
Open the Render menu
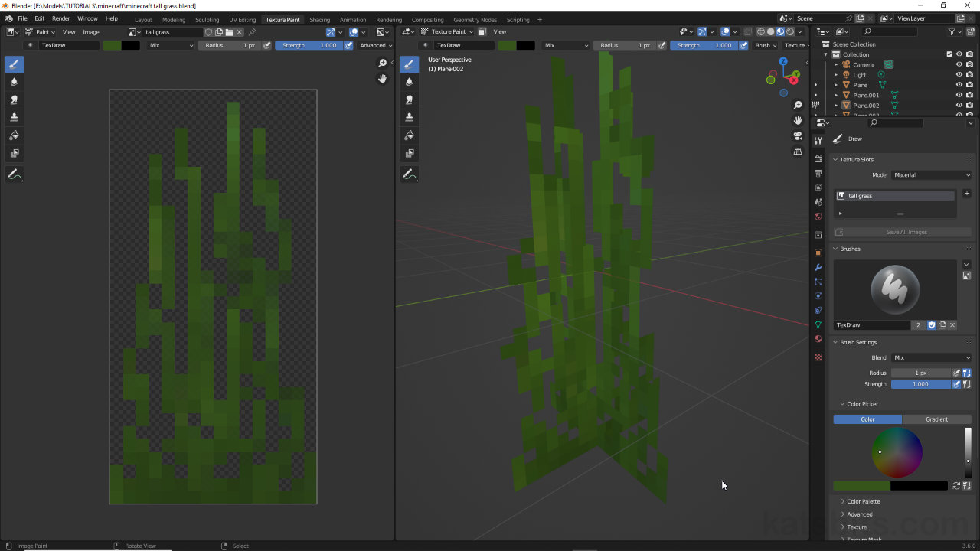click(60, 18)
